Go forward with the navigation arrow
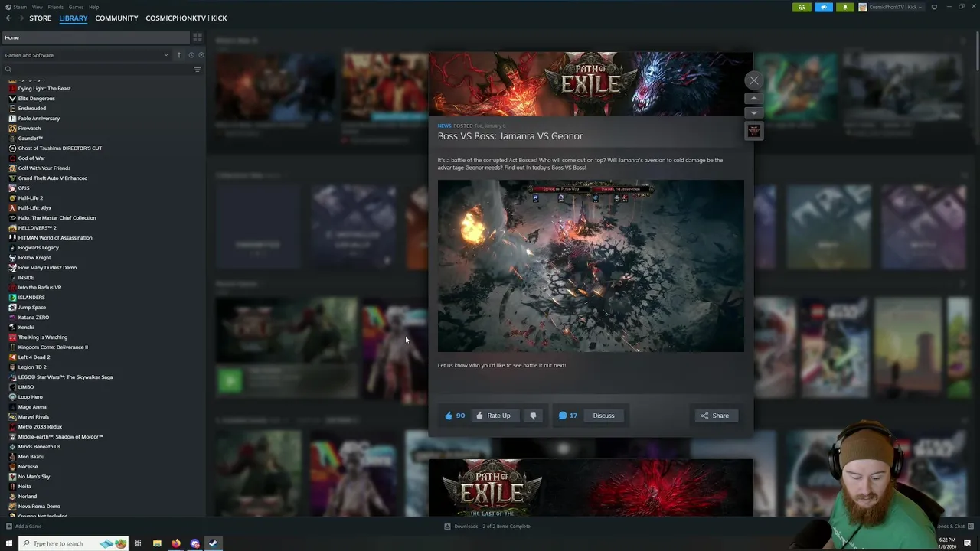Screen dimensions: 980x551 point(20,18)
